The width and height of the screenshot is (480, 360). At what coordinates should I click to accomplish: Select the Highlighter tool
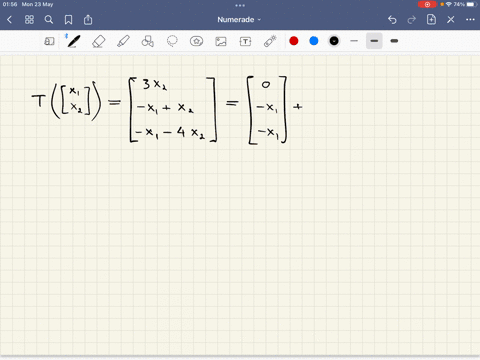coord(123,41)
